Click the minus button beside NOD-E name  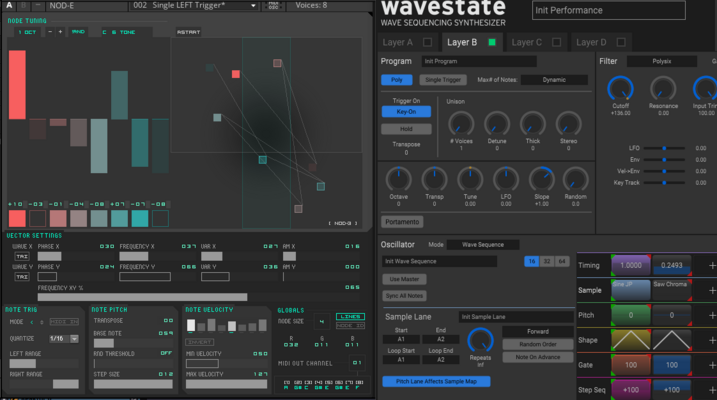38,5
